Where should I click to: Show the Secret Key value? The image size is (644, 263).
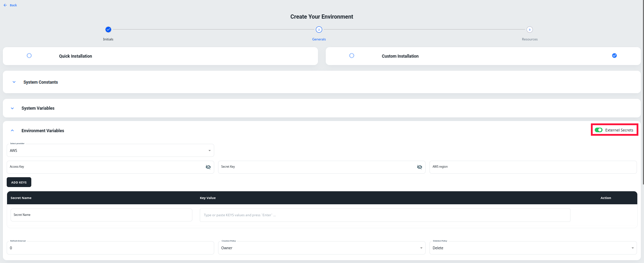(x=420, y=167)
